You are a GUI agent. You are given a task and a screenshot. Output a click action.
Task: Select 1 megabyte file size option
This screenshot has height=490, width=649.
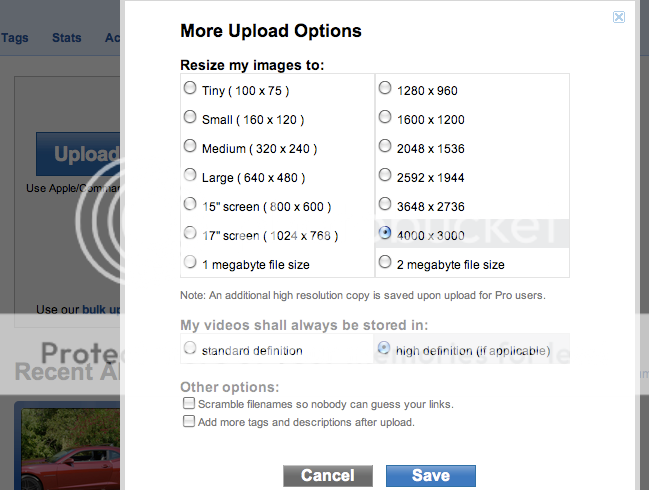tap(190, 262)
